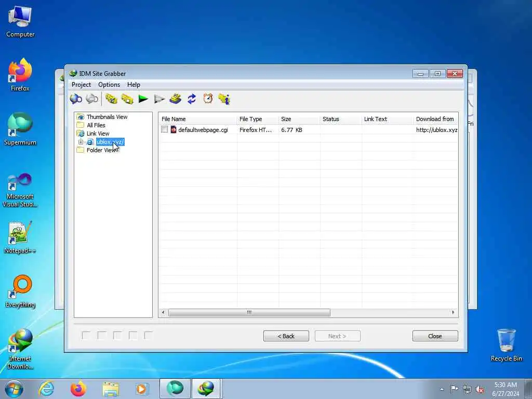The height and width of the screenshot is (399, 532).
Task: Select Thumbnails View in tree
Action: [x=107, y=117]
